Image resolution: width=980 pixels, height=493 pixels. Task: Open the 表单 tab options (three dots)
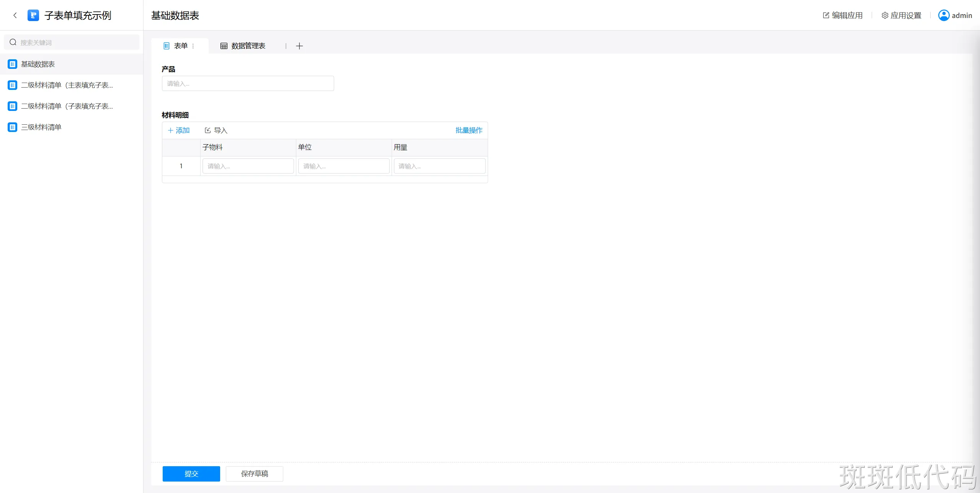tap(193, 46)
